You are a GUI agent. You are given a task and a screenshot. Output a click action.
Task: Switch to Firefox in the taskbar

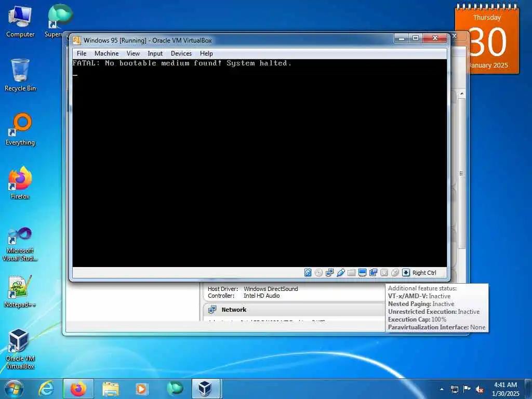click(78, 389)
